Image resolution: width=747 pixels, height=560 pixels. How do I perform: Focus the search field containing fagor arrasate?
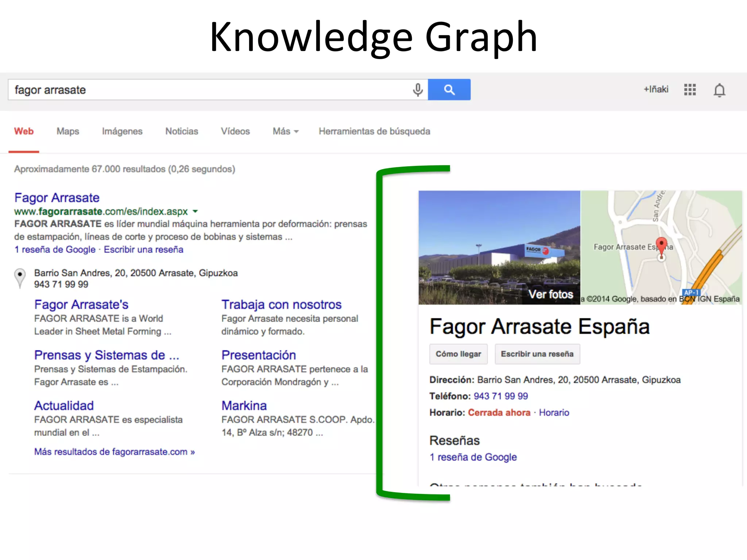point(218,90)
